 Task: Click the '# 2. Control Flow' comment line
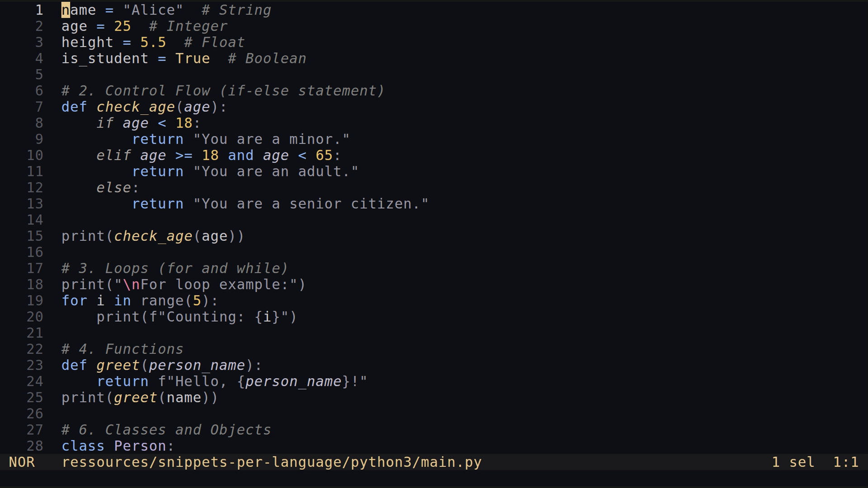point(223,91)
